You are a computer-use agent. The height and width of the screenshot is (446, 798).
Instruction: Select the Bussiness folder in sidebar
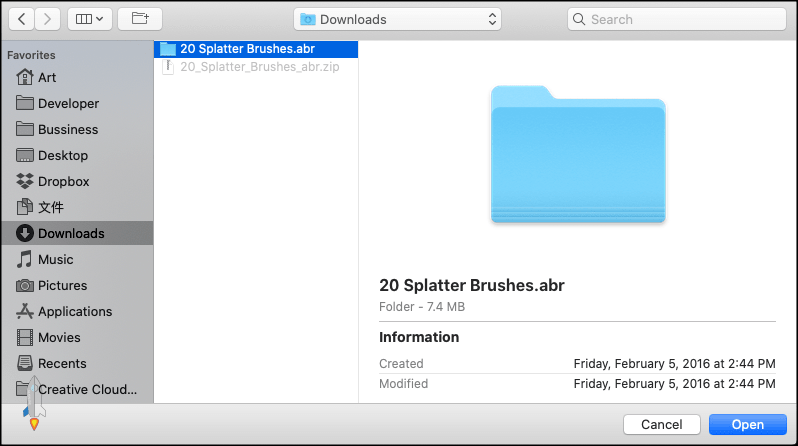coord(68,129)
